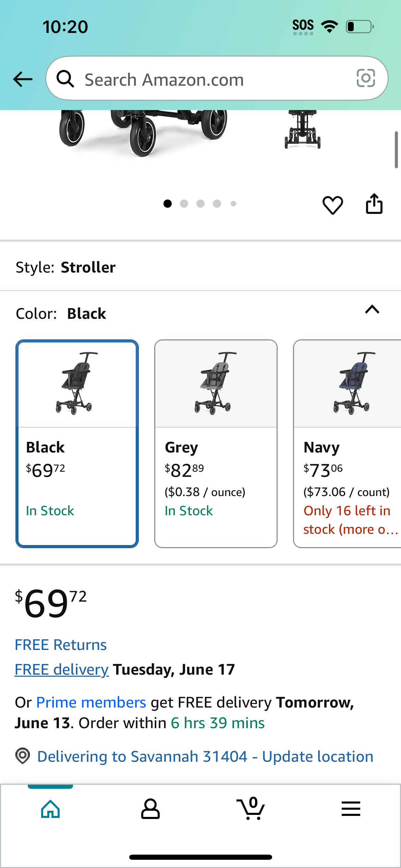The width and height of the screenshot is (401, 868).
Task: Open the hamburger menu icon
Action: pyautogui.click(x=351, y=809)
